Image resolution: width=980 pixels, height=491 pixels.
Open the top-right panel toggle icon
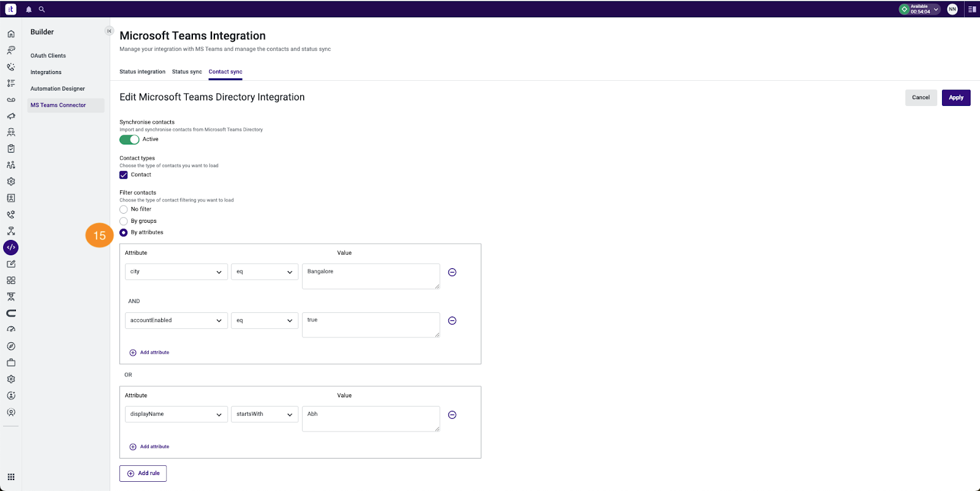(x=972, y=9)
